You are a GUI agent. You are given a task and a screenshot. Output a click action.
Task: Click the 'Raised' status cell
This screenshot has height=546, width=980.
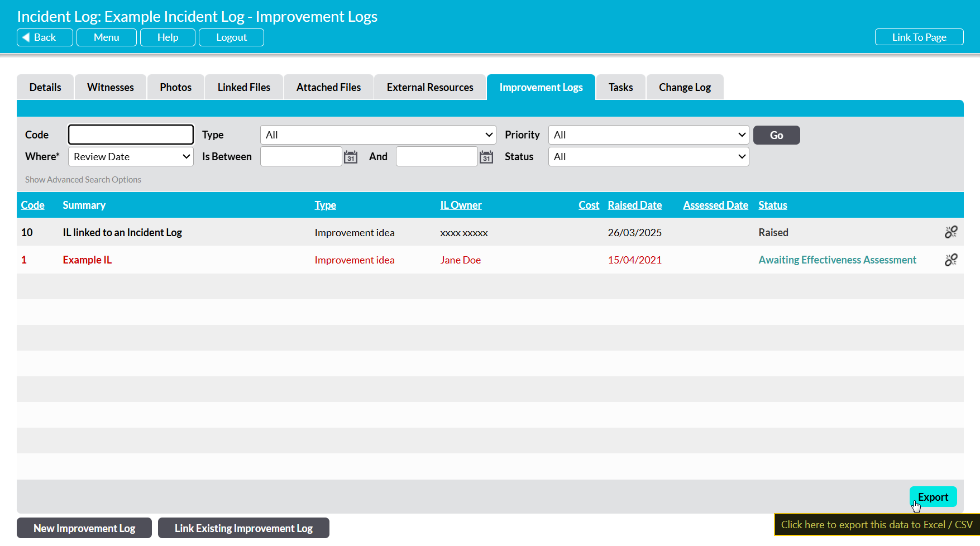click(x=773, y=232)
